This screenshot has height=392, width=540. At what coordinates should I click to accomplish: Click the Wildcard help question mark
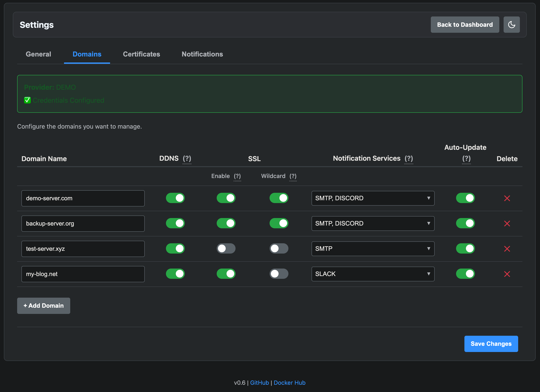(293, 176)
